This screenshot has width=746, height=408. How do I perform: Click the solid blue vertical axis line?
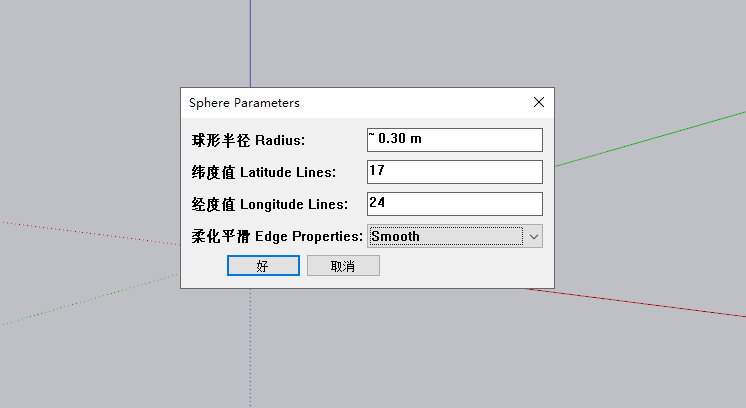click(x=250, y=40)
